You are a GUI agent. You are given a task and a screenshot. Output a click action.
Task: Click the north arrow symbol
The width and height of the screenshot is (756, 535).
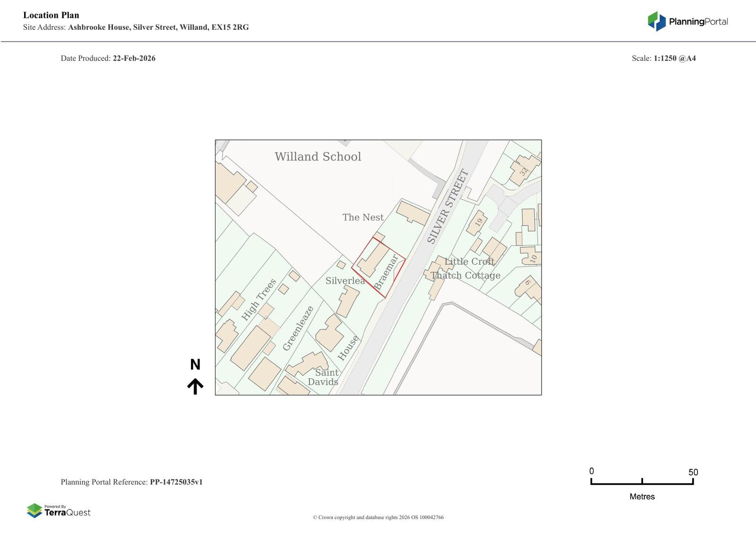(x=195, y=386)
